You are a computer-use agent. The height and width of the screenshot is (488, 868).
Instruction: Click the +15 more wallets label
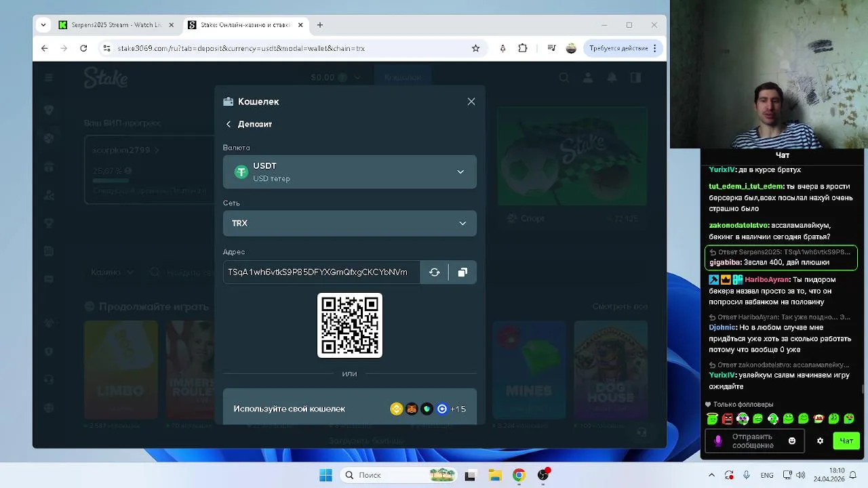[x=458, y=409]
